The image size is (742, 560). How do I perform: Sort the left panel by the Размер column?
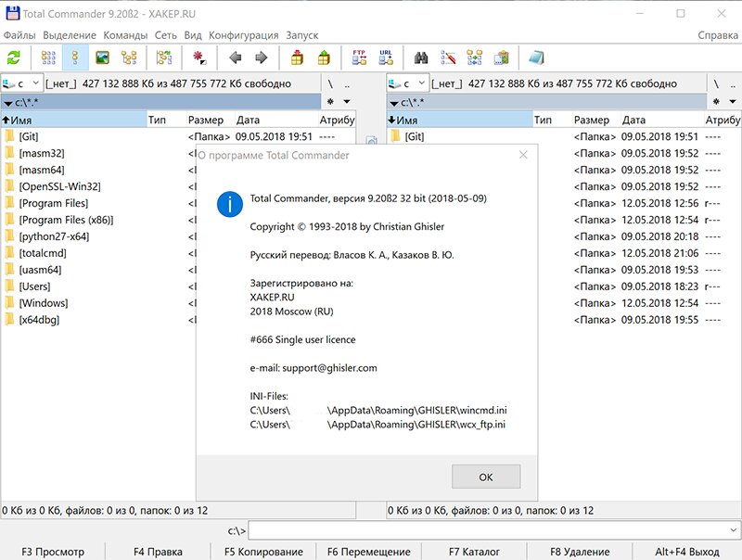pyautogui.click(x=211, y=121)
